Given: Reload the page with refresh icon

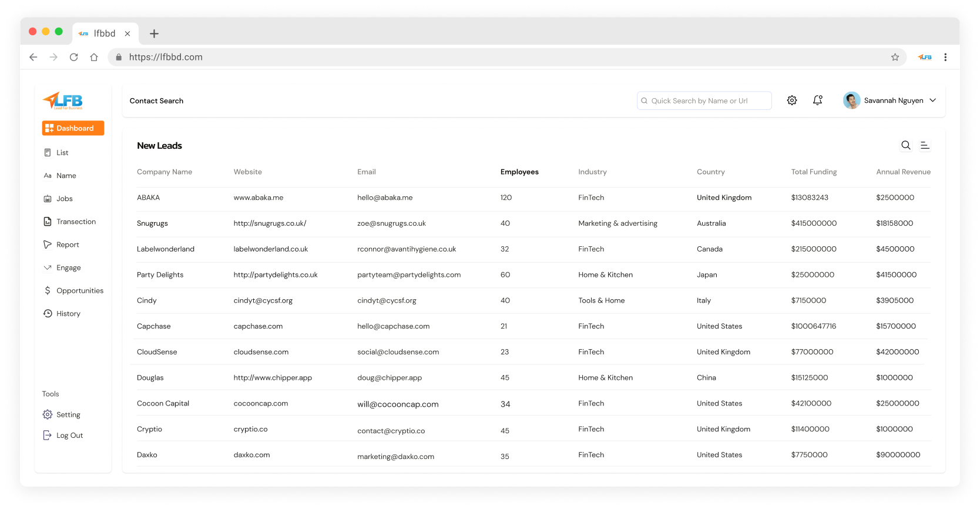Looking at the screenshot, I should click(73, 57).
